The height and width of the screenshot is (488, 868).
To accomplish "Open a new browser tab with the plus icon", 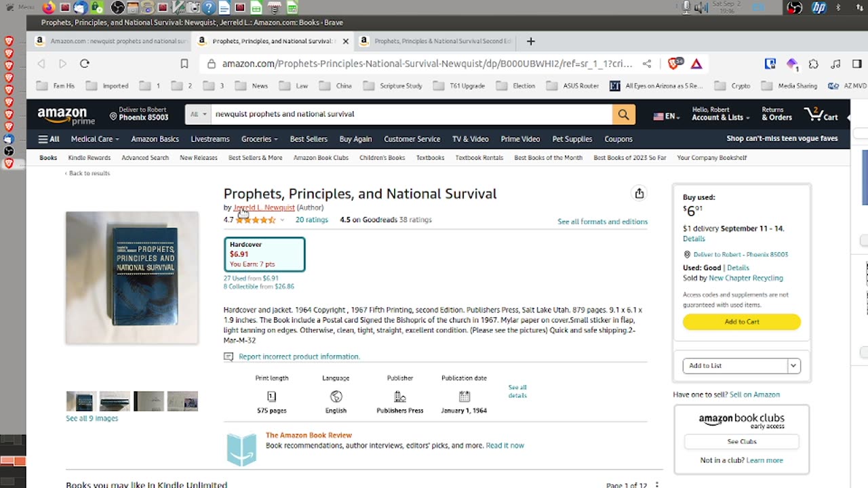I will point(531,41).
